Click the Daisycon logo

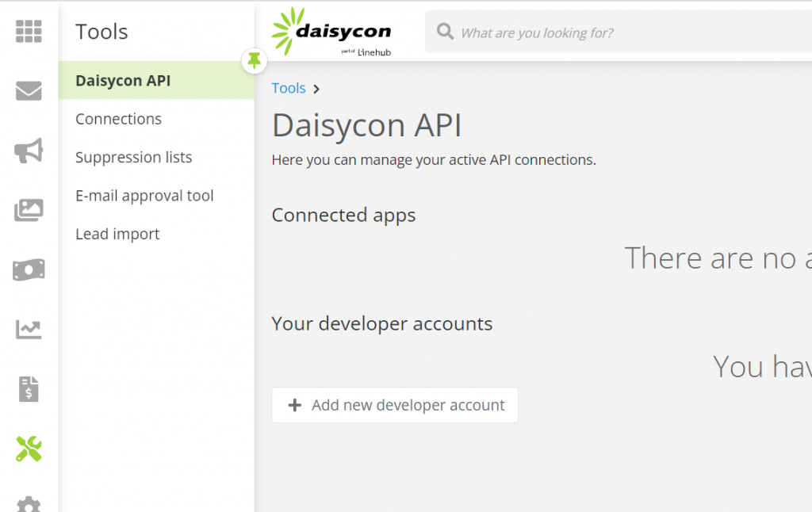tap(331, 32)
